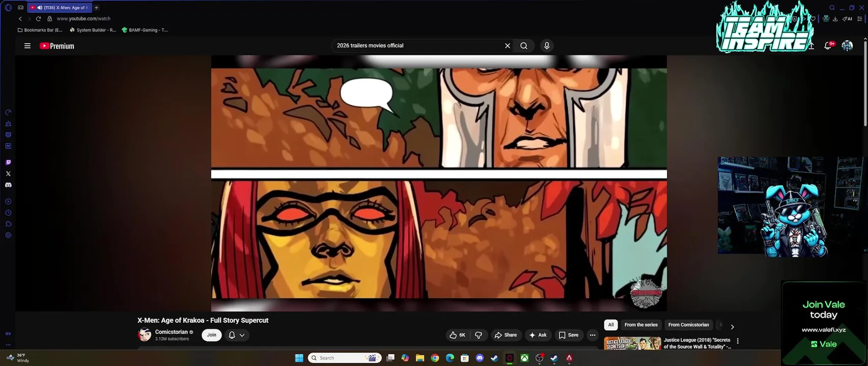Click the site lock security icon
868x366 pixels.
(49, 19)
